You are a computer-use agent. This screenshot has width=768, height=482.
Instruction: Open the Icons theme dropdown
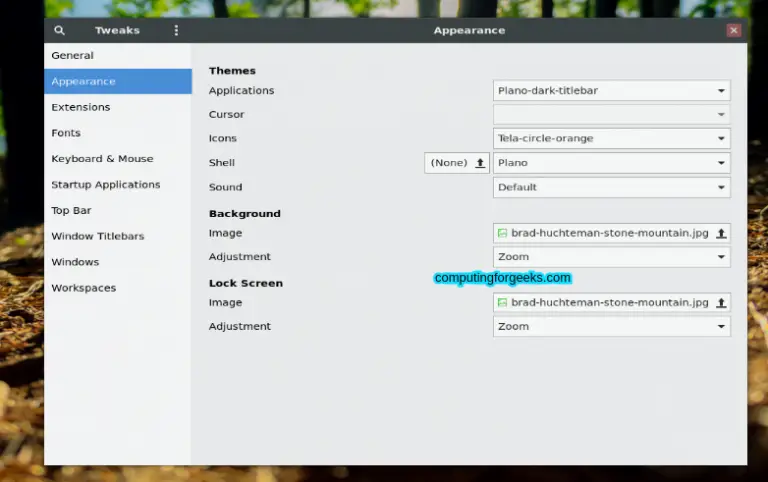611,139
